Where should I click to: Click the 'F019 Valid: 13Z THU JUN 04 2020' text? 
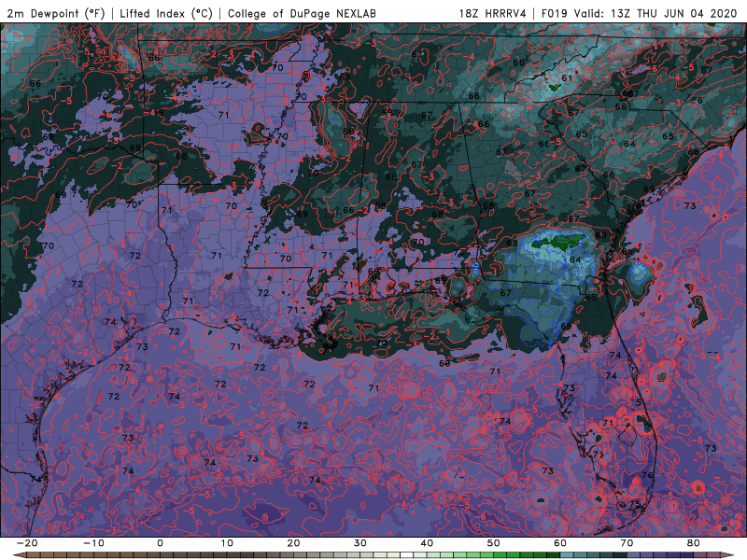click(x=640, y=13)
